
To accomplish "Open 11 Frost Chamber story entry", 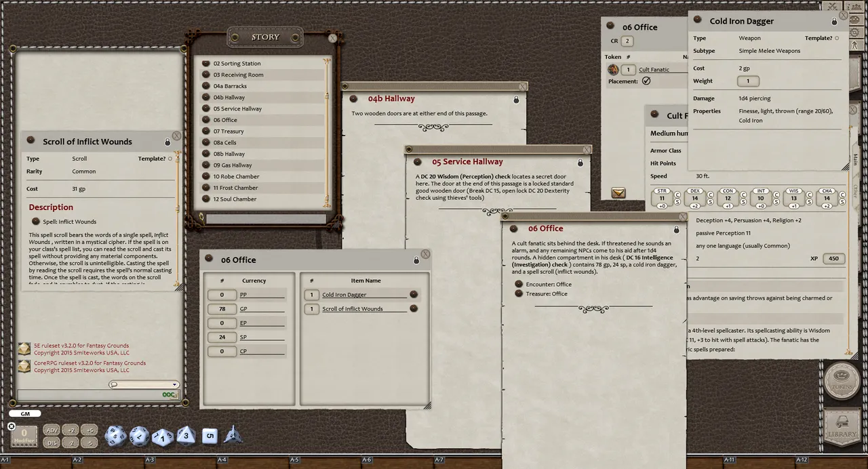I will click(x=235, y=188).
